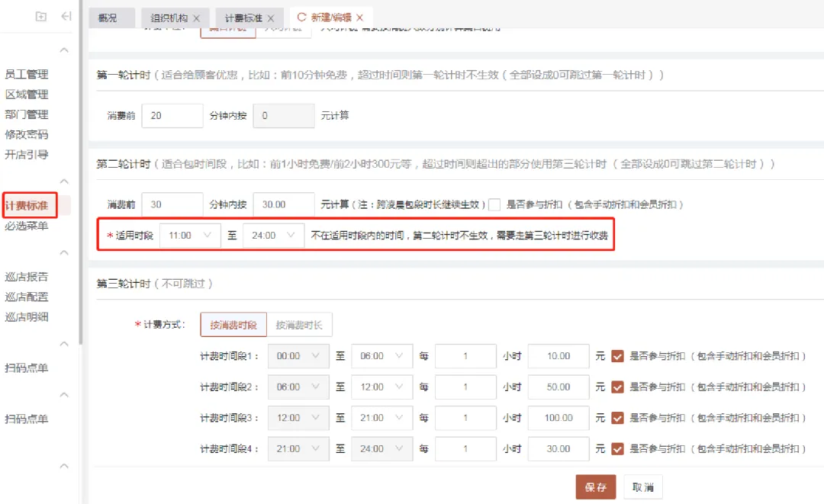
Task: Open the 11:00 start time dropdown
Action: click(x=190, y=236)
